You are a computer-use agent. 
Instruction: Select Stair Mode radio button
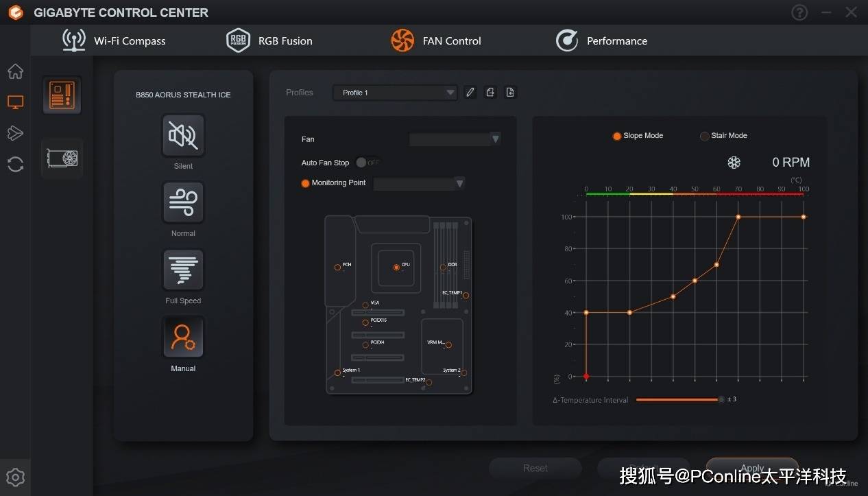pyautogui.click(x=704, y=136)
